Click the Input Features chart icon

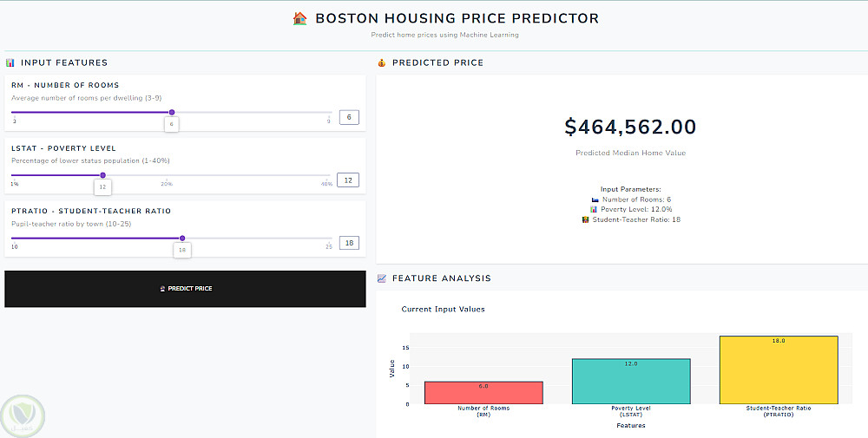pos(10,62)
